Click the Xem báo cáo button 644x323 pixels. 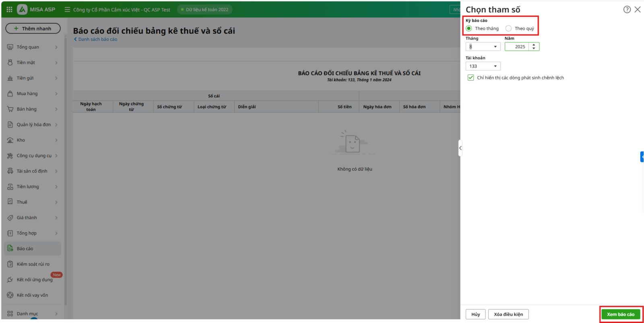click(x=620, y=314)
